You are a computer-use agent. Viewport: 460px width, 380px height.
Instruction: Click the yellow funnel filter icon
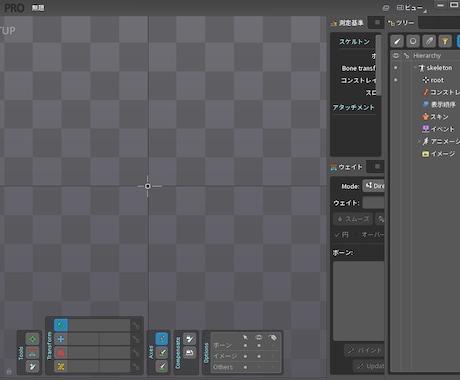[445, 41]
